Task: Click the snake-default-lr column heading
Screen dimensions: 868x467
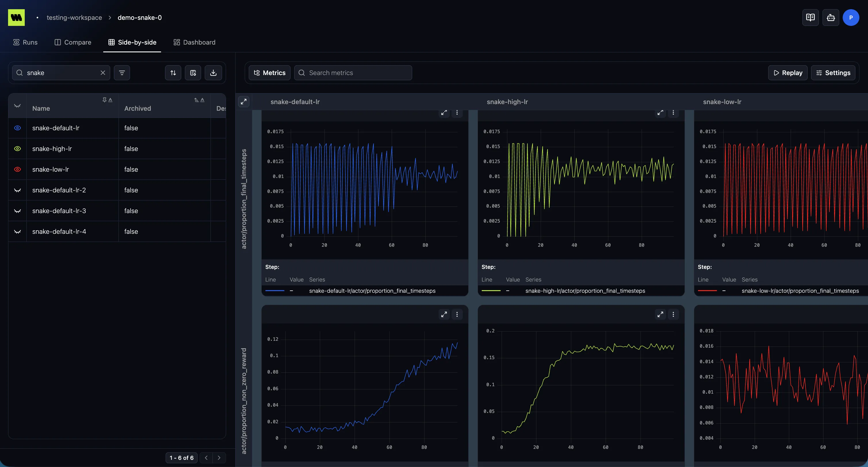Action: coord(295,102)
